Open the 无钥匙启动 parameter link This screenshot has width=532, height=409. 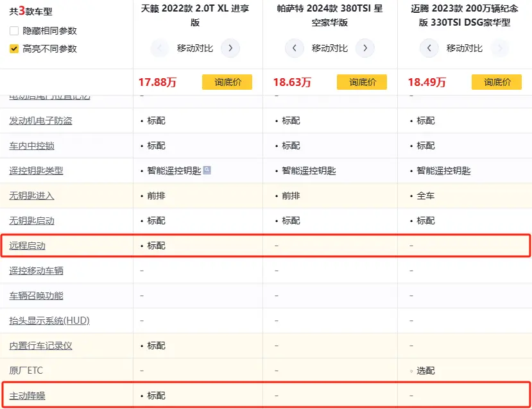pos(31,221)
